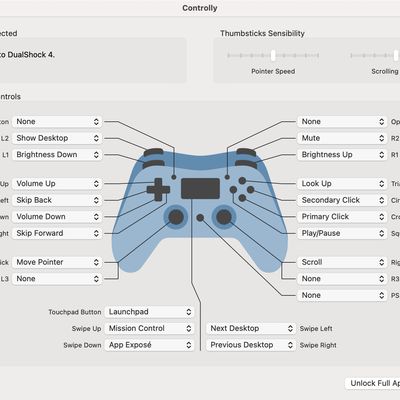Image resolution: width=400 pixels, height=400 pixels.
Task: Open the None dropdown labeled L3
Action: (x=57, y=279)
